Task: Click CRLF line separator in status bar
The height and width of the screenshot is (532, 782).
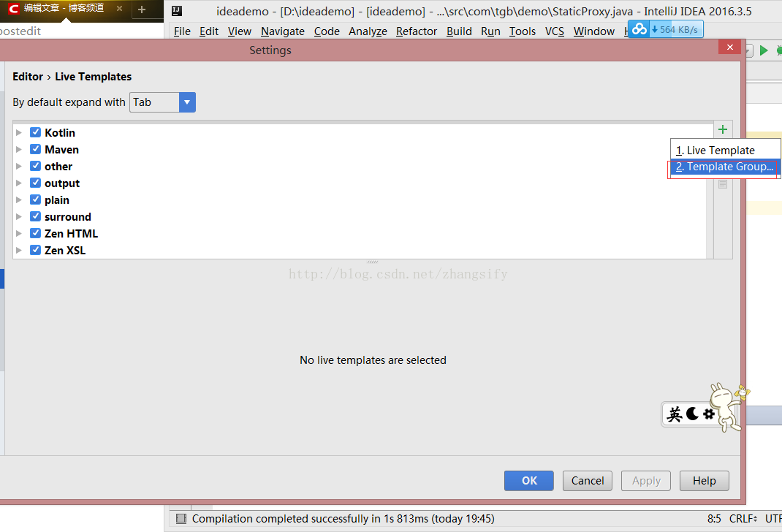Action: click(x=743, y=519)
